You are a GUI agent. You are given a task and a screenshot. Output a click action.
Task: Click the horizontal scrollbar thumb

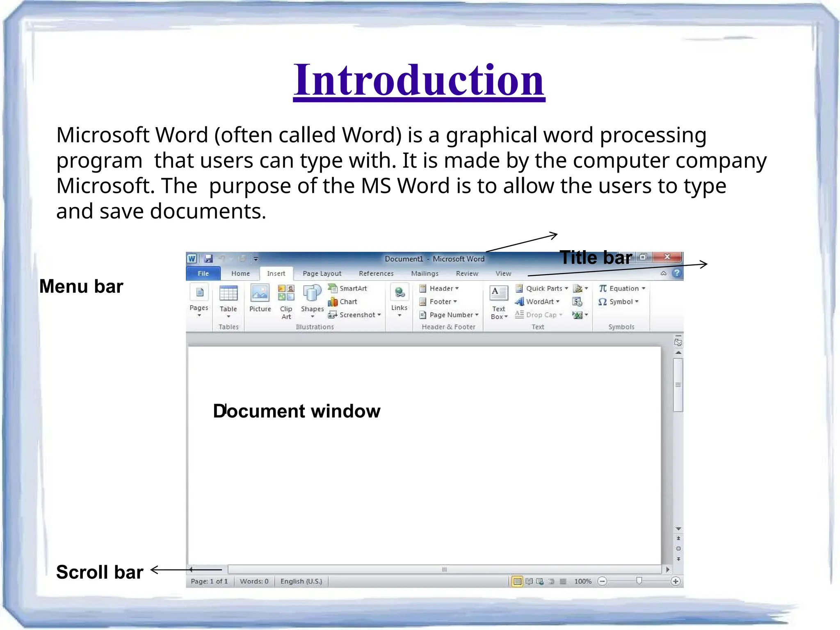(445, 570)
